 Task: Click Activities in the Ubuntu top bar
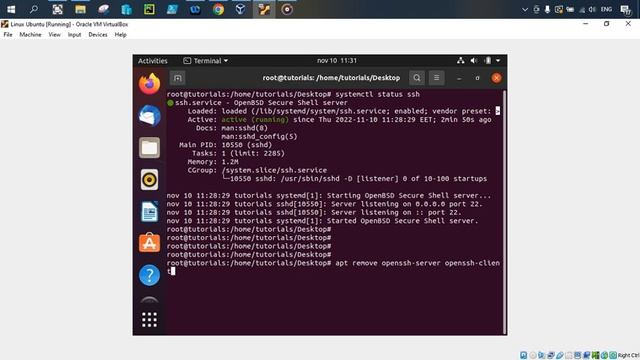(x=153, y=61)
